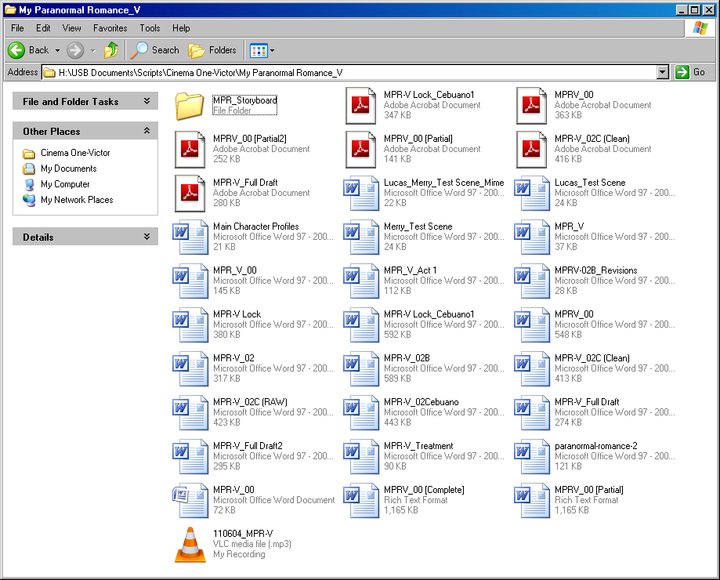
Task: Expand the File and Folder Tasks panel
Action: [x=147, y=101]
